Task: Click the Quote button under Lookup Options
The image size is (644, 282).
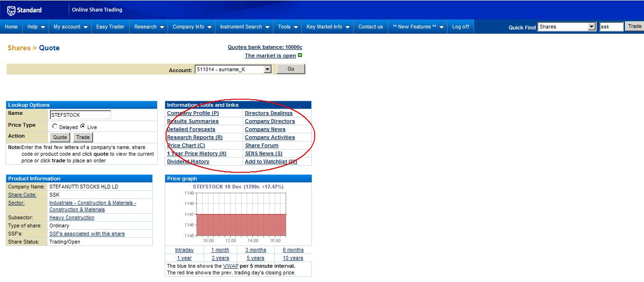Action: (60, 137)
